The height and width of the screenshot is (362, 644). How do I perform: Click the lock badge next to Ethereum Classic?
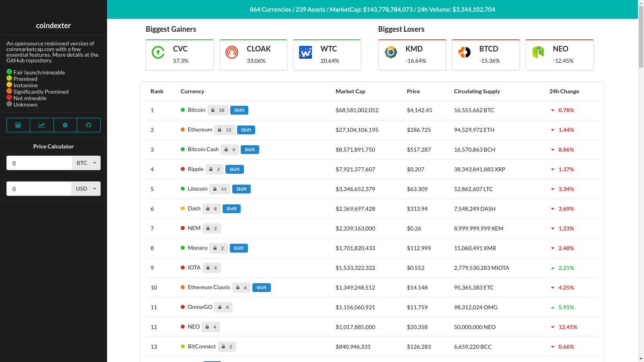pos(242,288)
